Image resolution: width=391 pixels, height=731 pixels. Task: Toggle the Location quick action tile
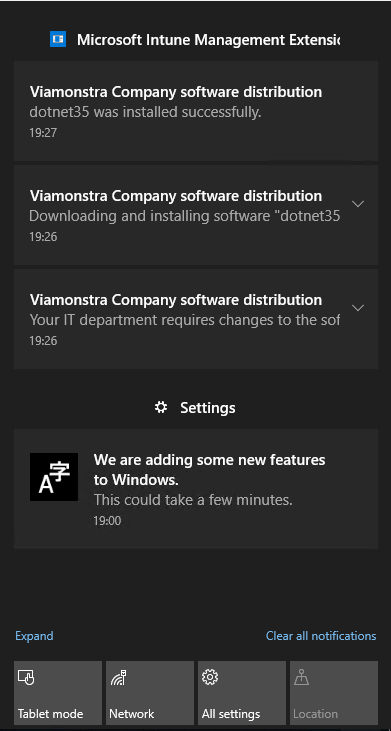point(334,693)
